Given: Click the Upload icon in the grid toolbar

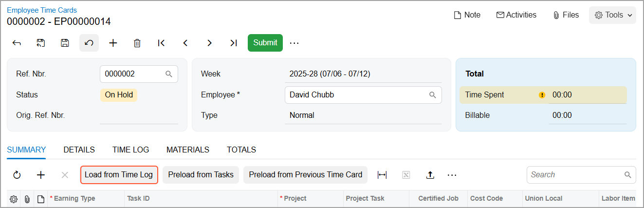Looking at the screenshot, I should click(x=430, y=175).
